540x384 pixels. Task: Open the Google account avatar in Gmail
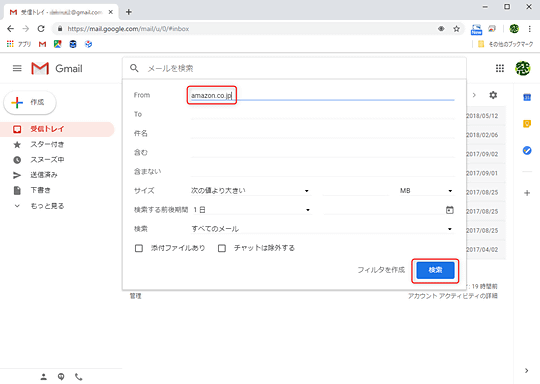click(522, 68)
